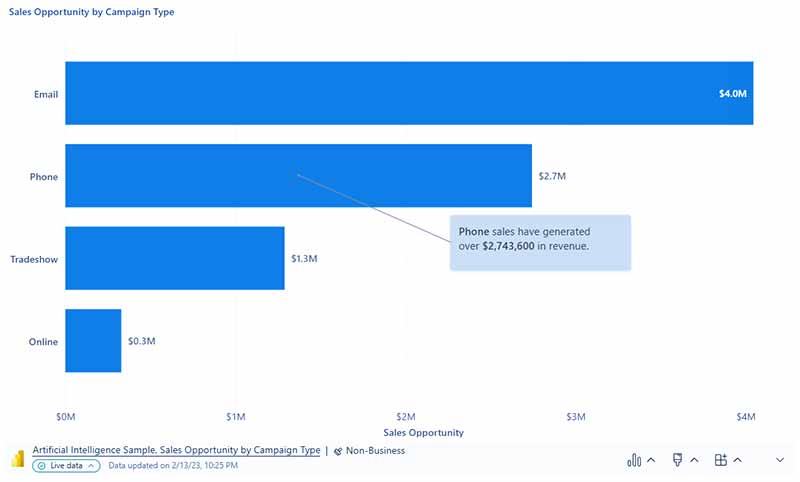Open the Artificial Intelligence Sample report link
800x482 pixels.
point(176,450)
